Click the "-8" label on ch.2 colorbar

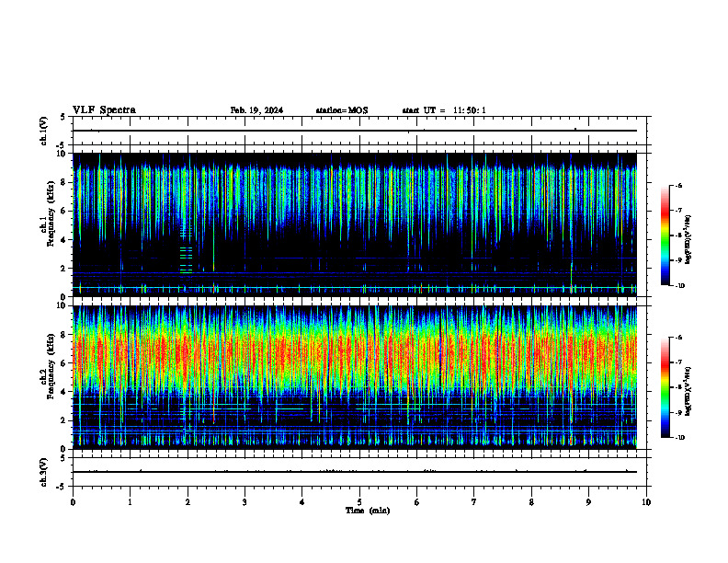coord(678,387)
